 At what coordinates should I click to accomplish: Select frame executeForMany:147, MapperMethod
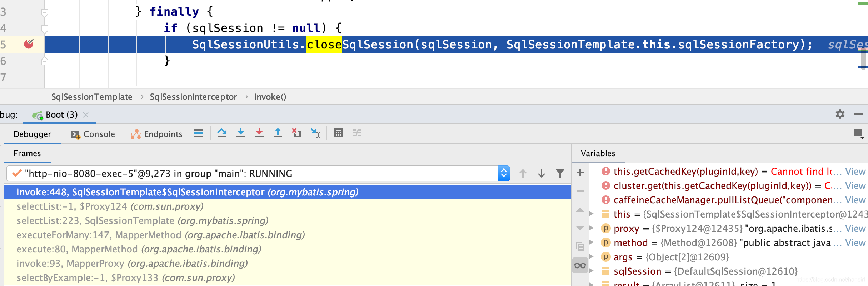tap(287, 235)
